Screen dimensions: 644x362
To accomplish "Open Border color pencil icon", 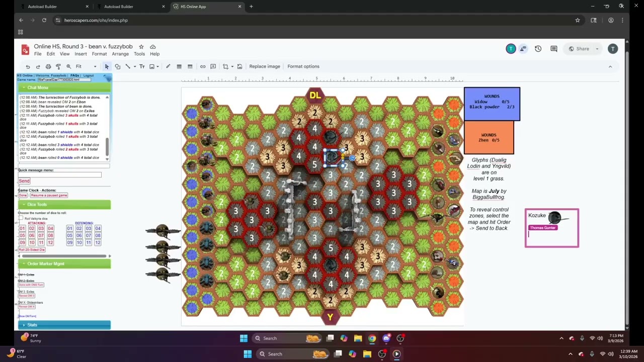I will pos(168,66).
